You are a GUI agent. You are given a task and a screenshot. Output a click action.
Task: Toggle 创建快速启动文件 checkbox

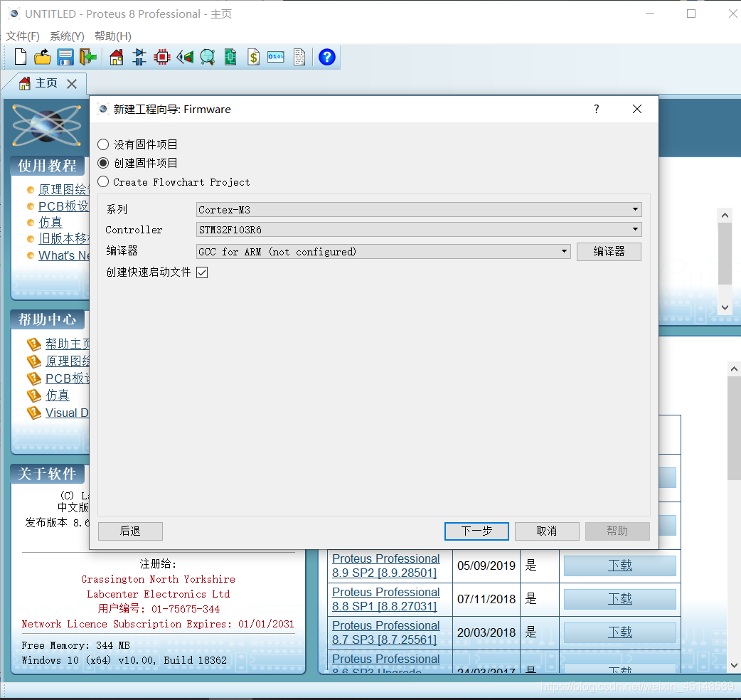(202, 272)
